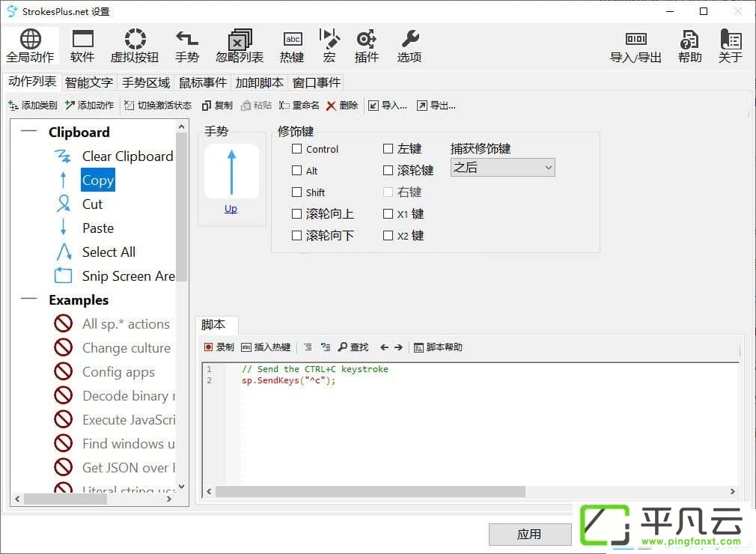This screenshot has height=554, width=756.
Task: Select the 手势 gestures toolbar icon
Action: (x=186, y=46)
